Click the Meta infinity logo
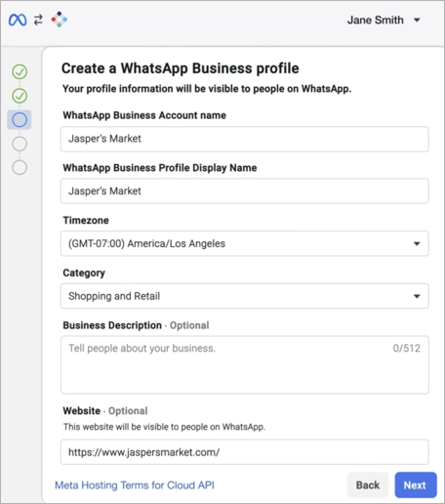445x504 pixels. pyautogui.click(x=18, y=21)
